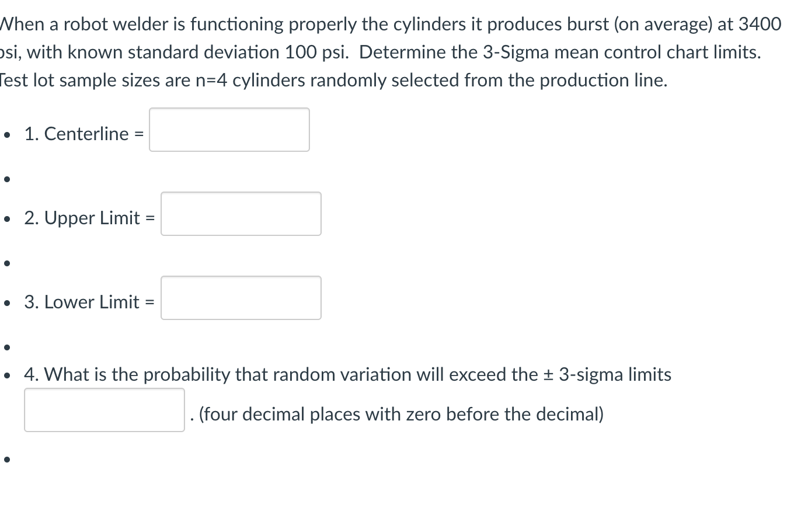Select the Lower Limit answer box

241,298
